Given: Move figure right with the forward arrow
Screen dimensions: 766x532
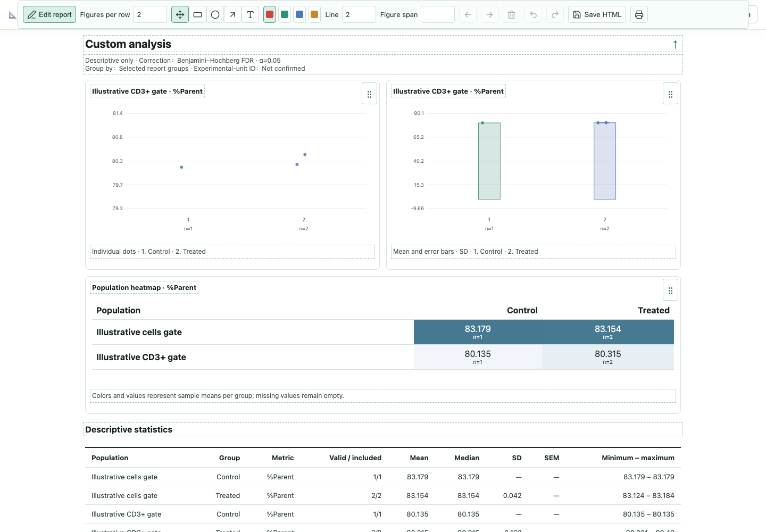Looking at the screenshot, I should tap(489, 14).
